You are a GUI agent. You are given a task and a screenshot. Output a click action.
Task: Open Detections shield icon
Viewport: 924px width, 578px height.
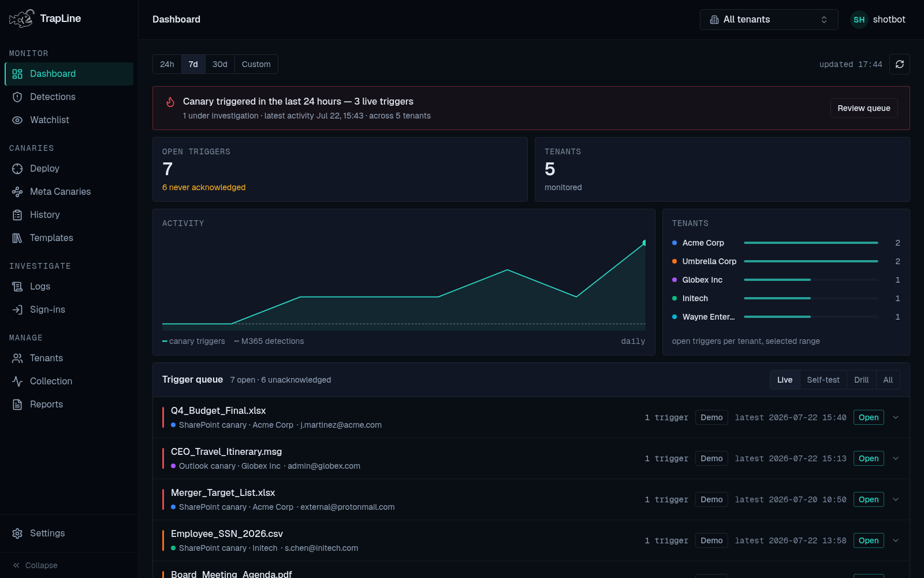[x=17, y=97]
